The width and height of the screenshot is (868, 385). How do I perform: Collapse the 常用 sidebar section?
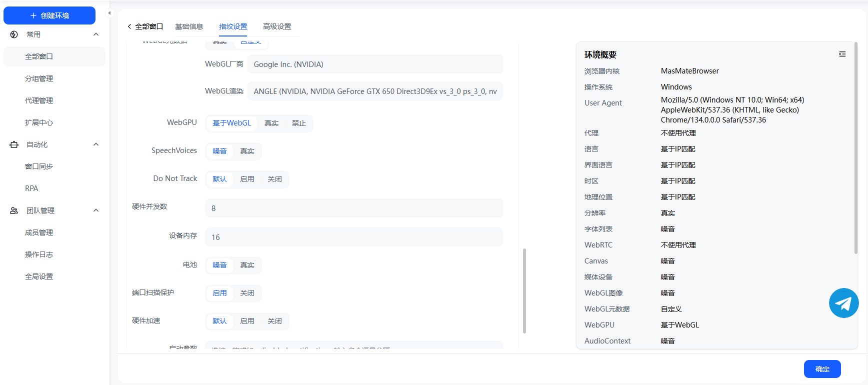pos(96,34)
